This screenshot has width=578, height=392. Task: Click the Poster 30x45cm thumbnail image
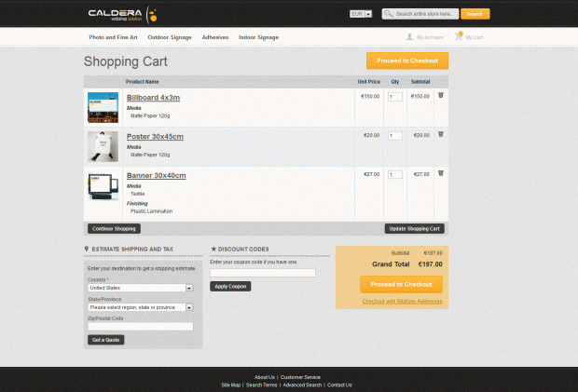[103, 146]
